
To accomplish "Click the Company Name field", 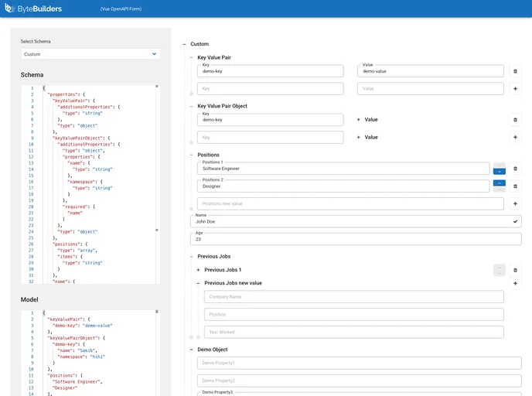I will point(354,296).
